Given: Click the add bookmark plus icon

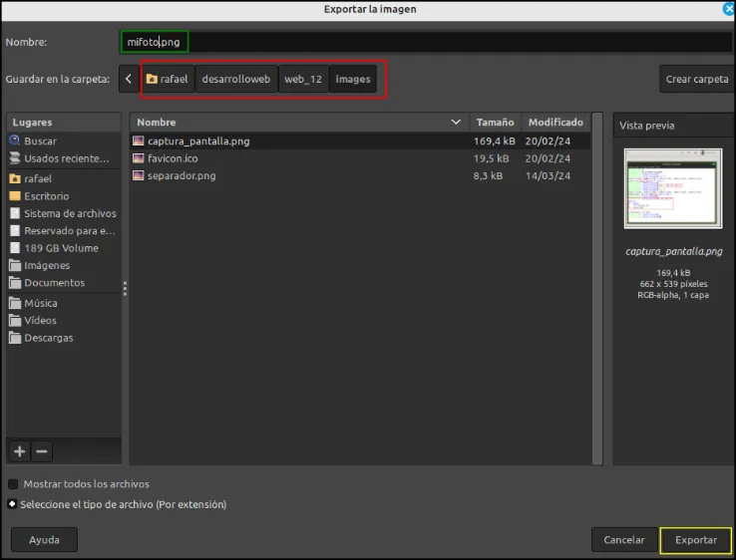Looking at the screenshot, I should [x=19, y=451].
